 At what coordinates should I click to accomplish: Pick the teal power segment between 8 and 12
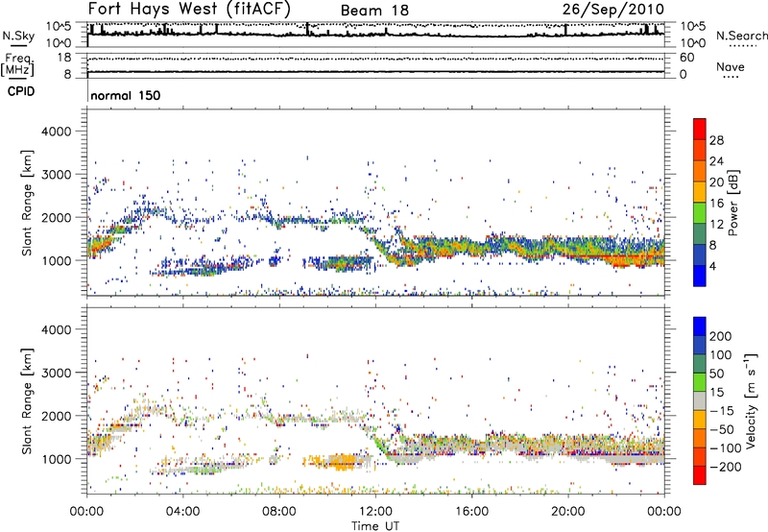click(x=700, y=234)
